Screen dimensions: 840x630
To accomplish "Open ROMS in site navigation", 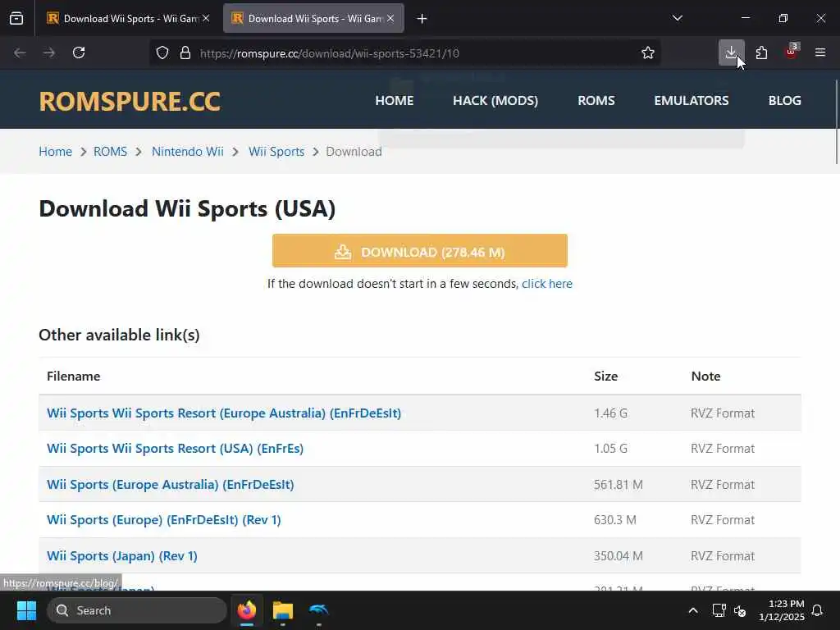I will [x=596, y=101].
